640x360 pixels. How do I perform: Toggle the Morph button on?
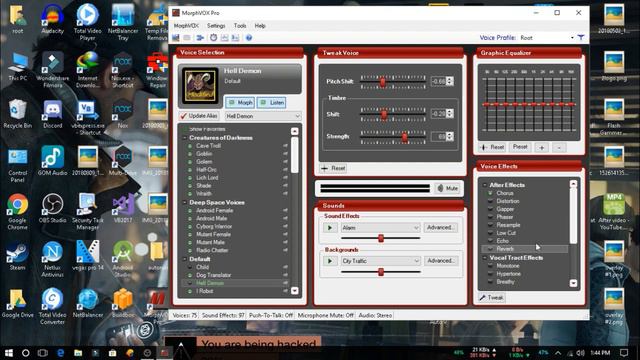click(x=240, y=102)
